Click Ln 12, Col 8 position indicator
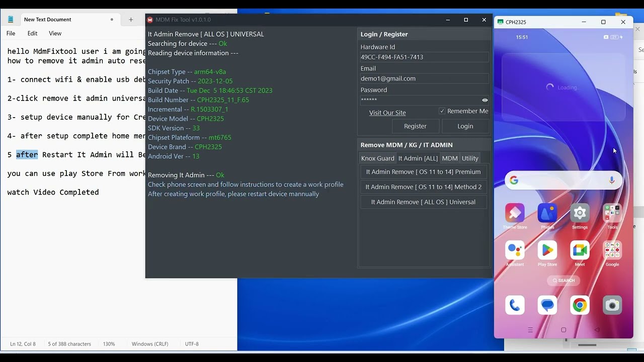This screenshot has height=362, width=644. click(x=23, y=344)
